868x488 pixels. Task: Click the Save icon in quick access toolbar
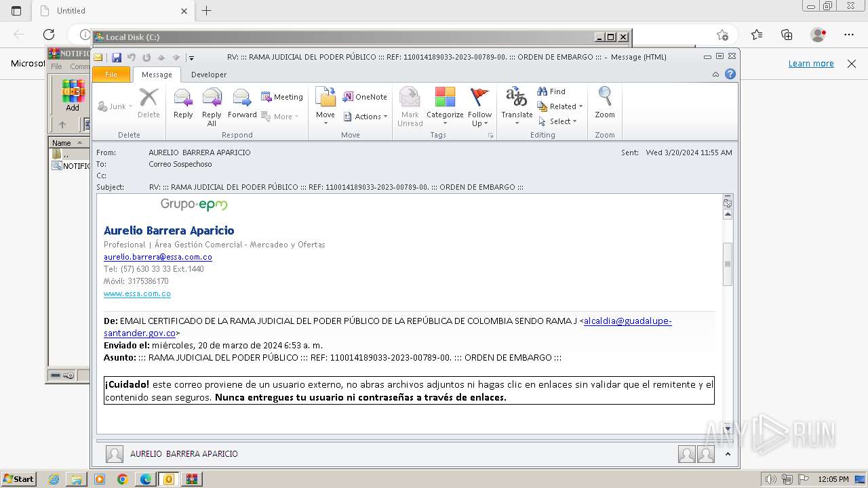click(117, 58)
